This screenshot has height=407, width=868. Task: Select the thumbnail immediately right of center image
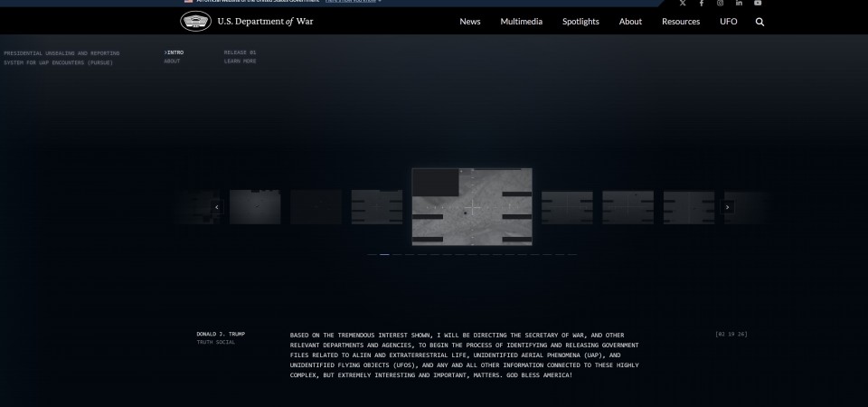point(567,208)
